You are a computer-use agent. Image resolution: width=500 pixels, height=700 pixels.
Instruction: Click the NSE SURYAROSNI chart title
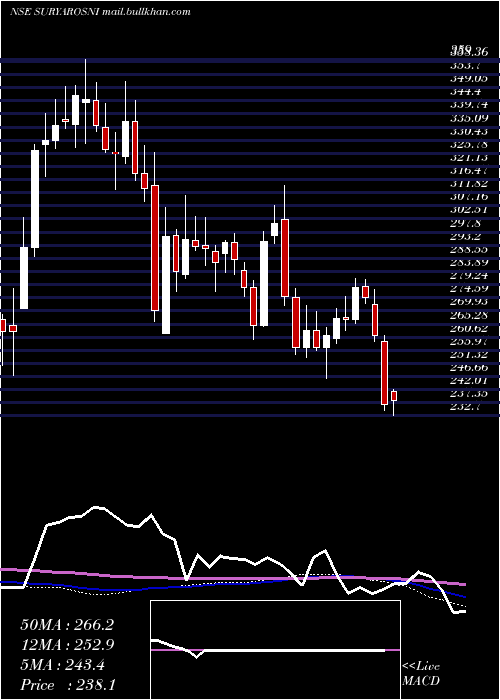54,12
